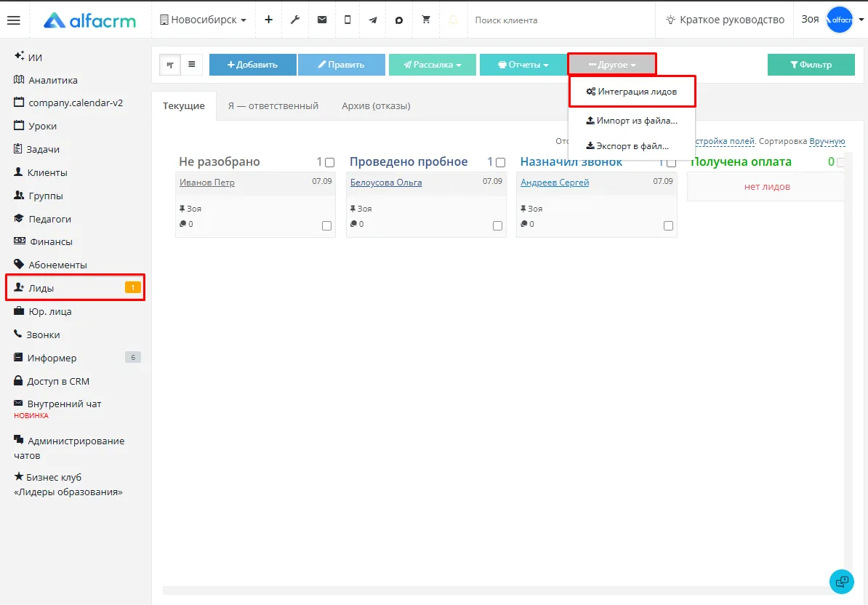
Task: Open Аналитика in the sidebar
Action: [x=45, y=80]
